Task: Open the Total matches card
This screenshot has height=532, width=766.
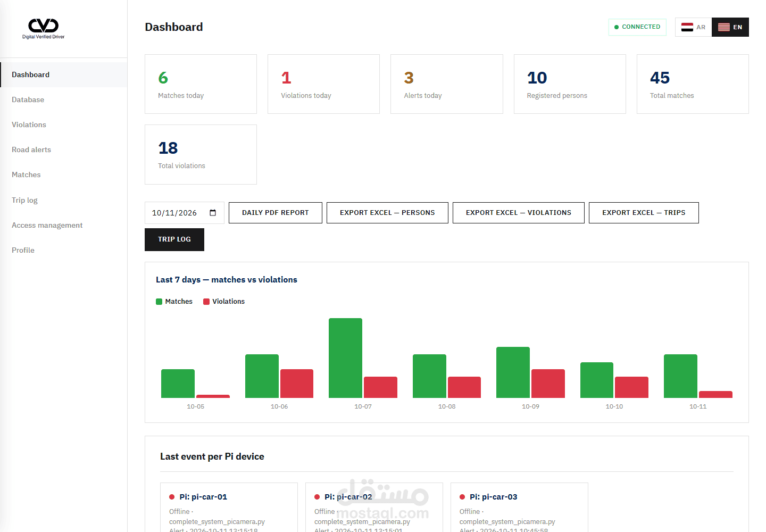Action: click(693, 84)
